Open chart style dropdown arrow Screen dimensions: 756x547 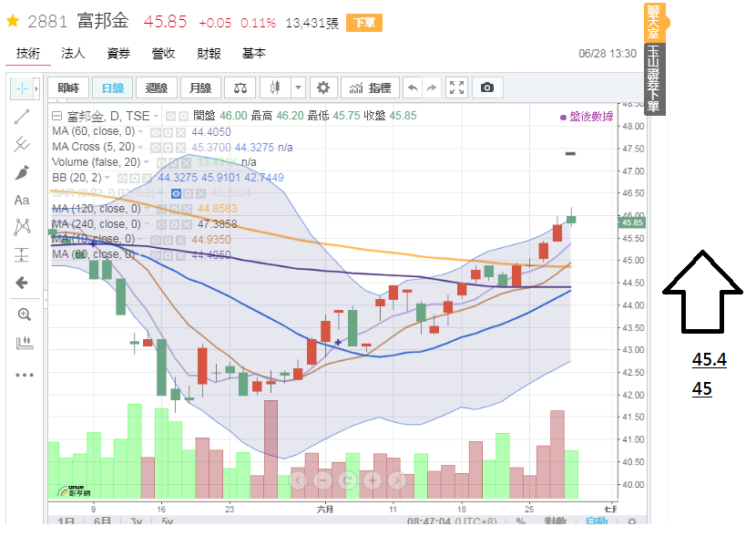(298, 88)
